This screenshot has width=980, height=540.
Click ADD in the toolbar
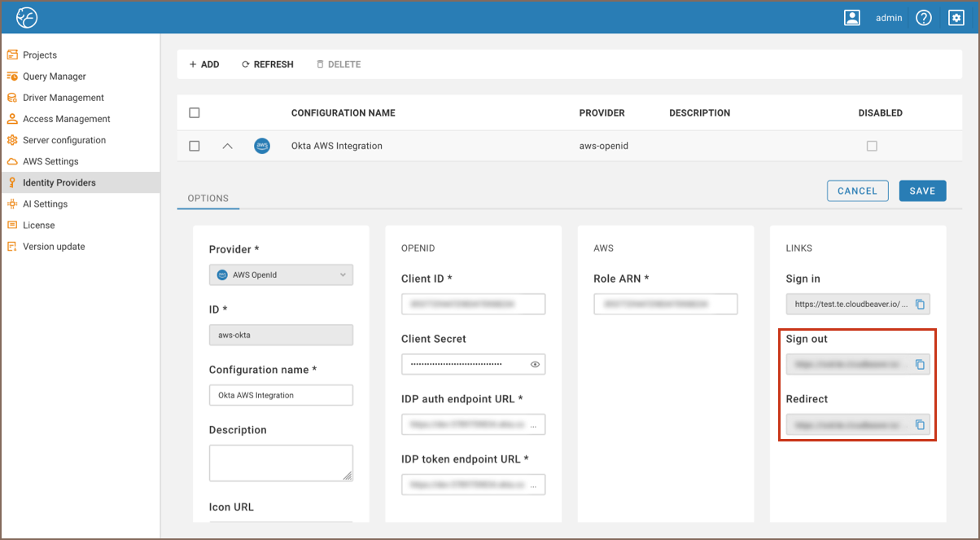pos(204,64)
